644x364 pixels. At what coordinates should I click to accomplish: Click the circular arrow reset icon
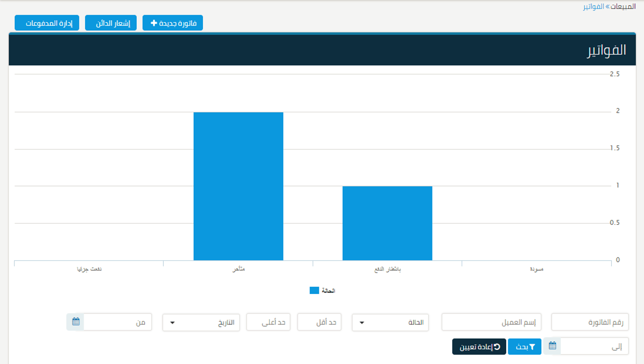(x=497, y=346)
